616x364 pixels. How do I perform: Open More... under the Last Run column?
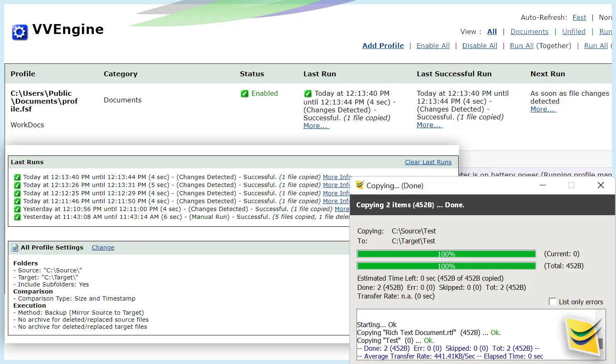tap(316, 126)
